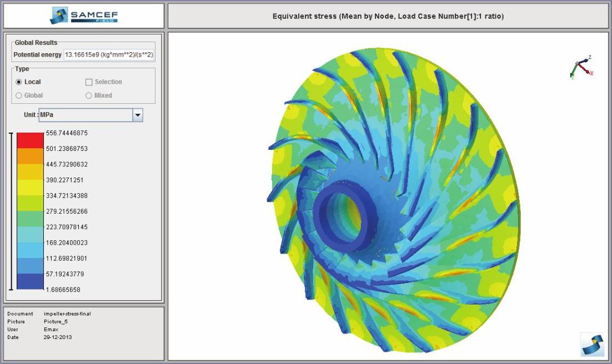Viewport: 612px width, 364px height.
Task: Click the red maximum stress color swatch
Action: 30,140
